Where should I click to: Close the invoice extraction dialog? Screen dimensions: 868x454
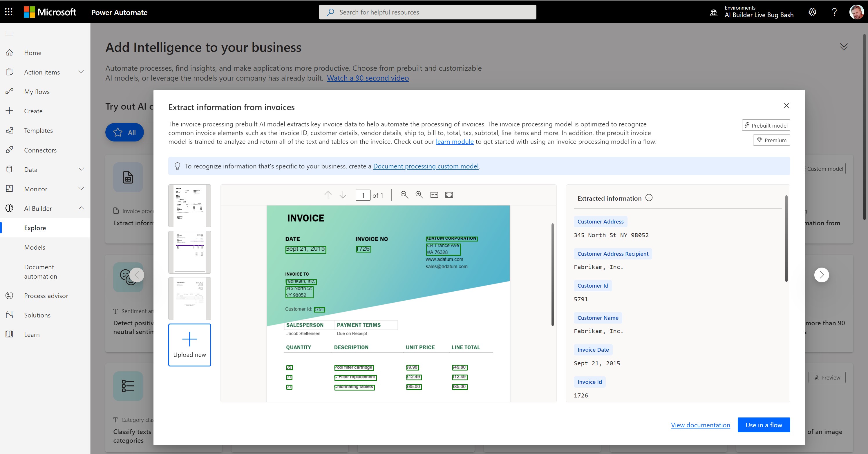[786, 106]
